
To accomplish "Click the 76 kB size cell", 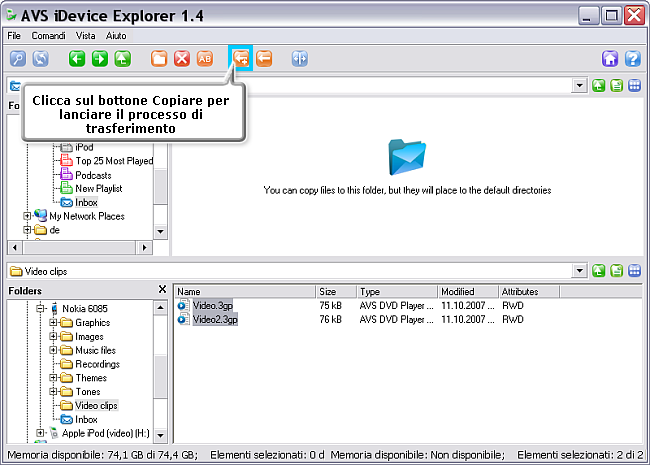I will tap(330, 320).
